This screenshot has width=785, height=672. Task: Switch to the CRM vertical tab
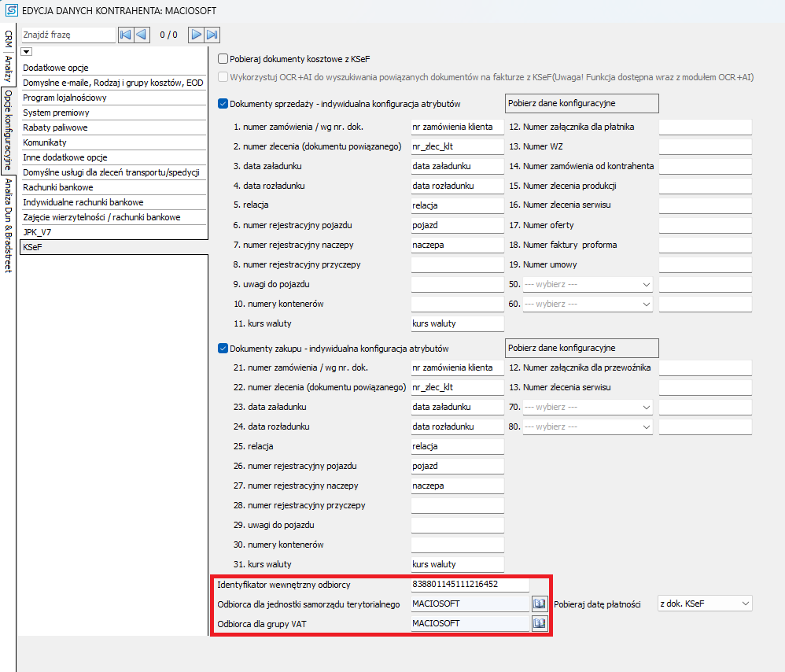tap(8, 39)
